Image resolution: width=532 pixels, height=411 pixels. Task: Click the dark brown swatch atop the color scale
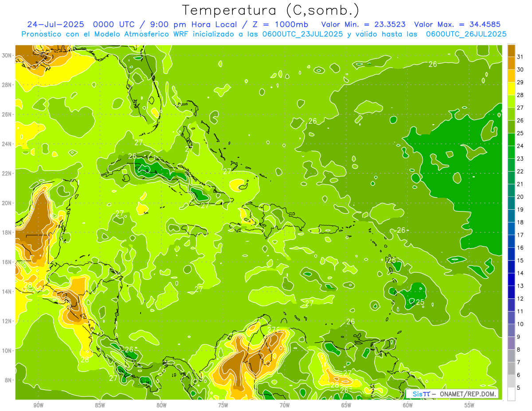tap(511, 50)
